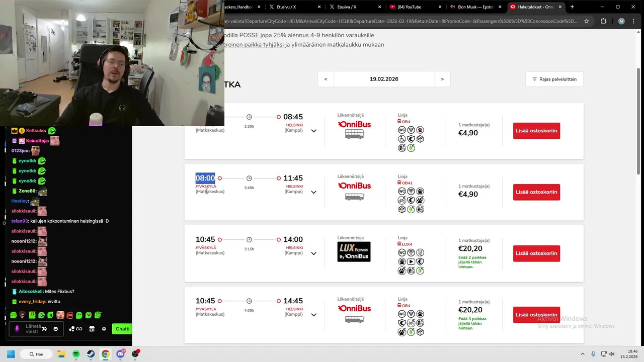Expand details of the 08:45 arrival trip
644x362 pixels.
[313, 131]
